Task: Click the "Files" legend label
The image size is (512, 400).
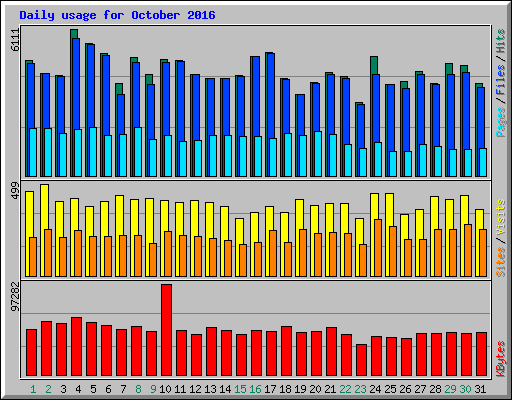Action: coord(501,79)
